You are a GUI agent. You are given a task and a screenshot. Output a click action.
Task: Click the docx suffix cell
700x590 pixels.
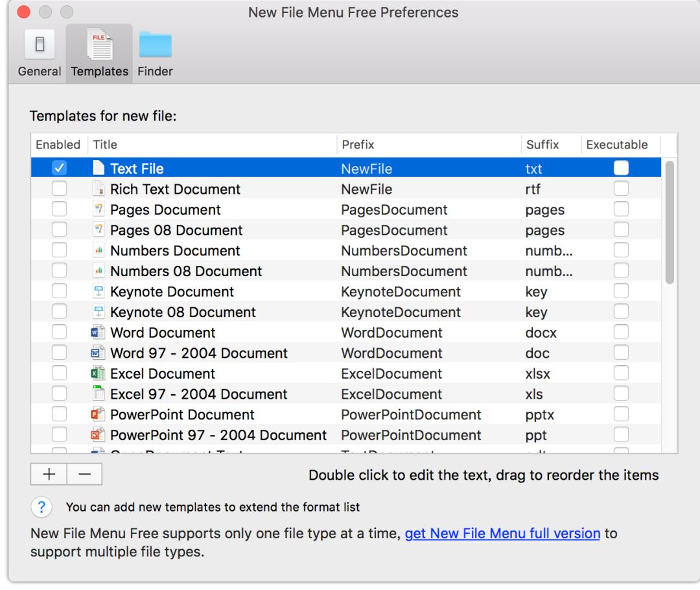point(541,333)
